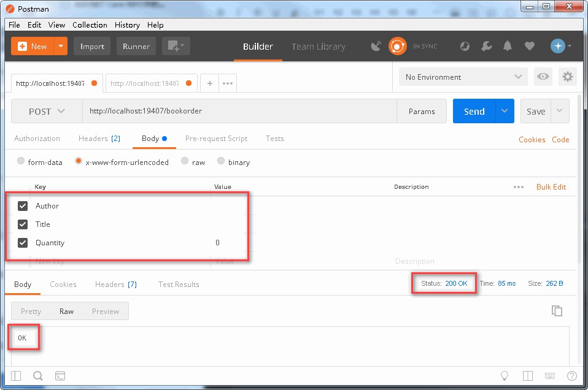
Task: Switch to the response Headers (7) tab
Action: [x=116, y=285]
